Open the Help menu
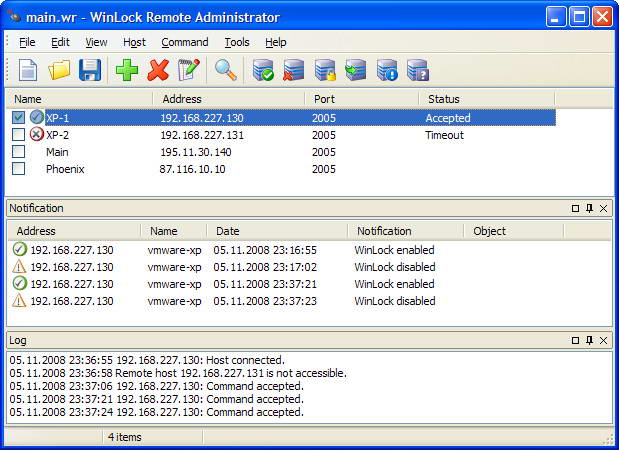 tap(276, 42)
